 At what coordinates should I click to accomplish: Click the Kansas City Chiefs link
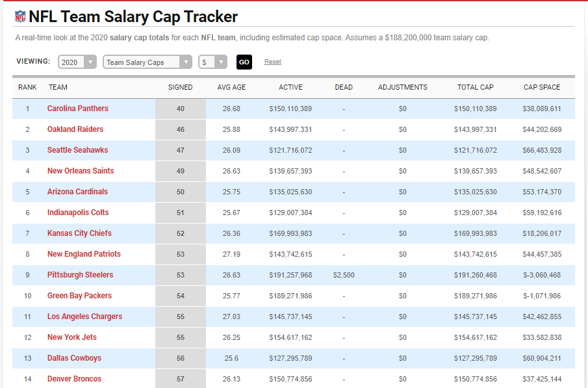click(x=79, y=233)
